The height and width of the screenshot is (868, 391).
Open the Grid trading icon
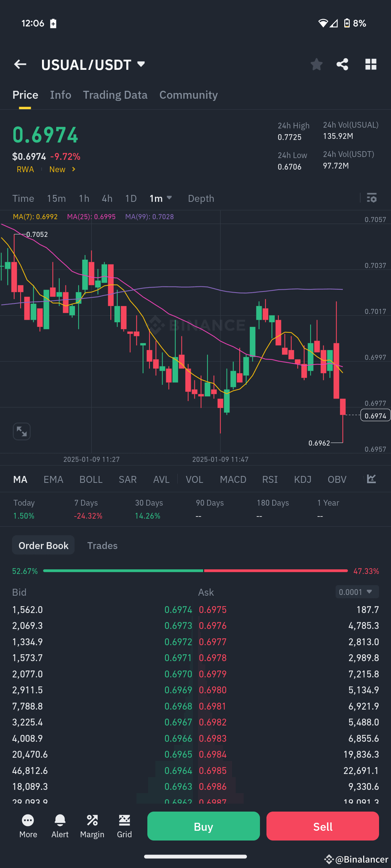pos(124,826)
